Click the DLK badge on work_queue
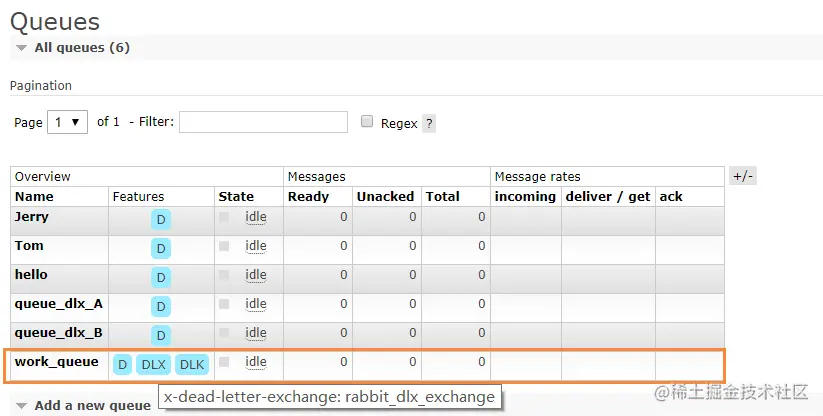Image resolution: width=823 pixels, height=416 pixels. (x=191, y=364)
